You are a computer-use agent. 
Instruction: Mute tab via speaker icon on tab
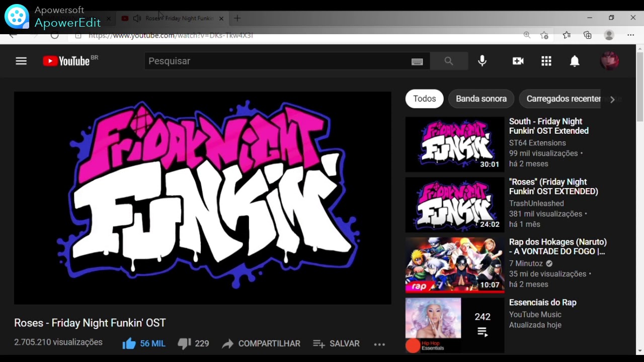pyautogui.click(x=137, y=18)
